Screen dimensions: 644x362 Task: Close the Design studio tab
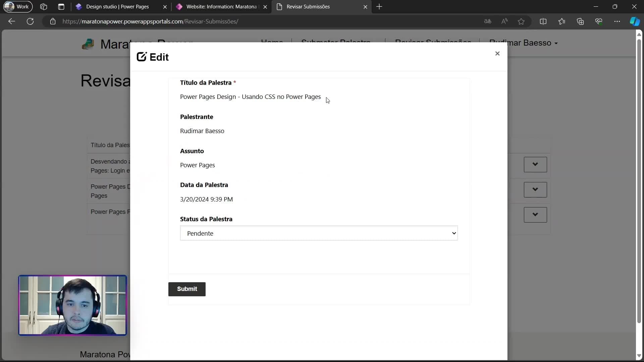[x=165, y=7]
